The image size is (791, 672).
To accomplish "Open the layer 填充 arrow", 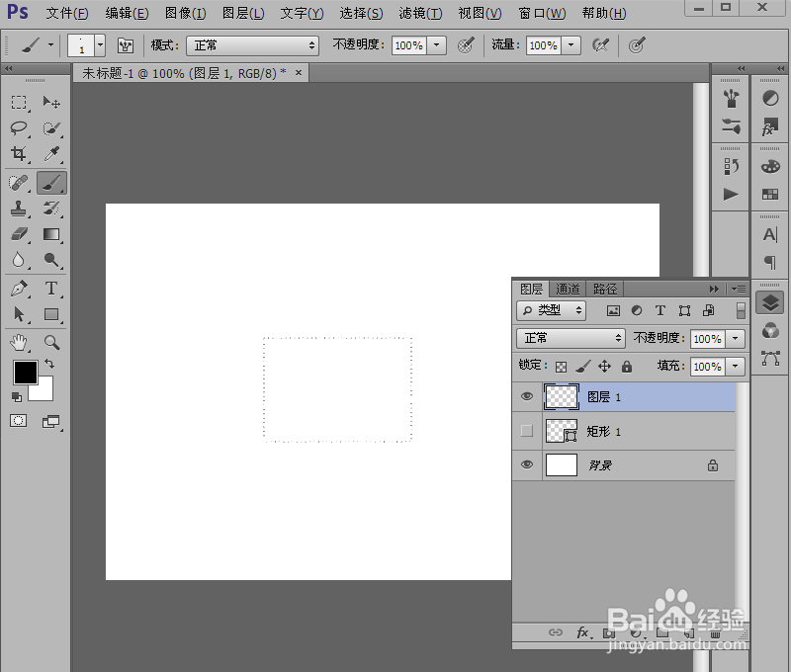I will point(735,366).
